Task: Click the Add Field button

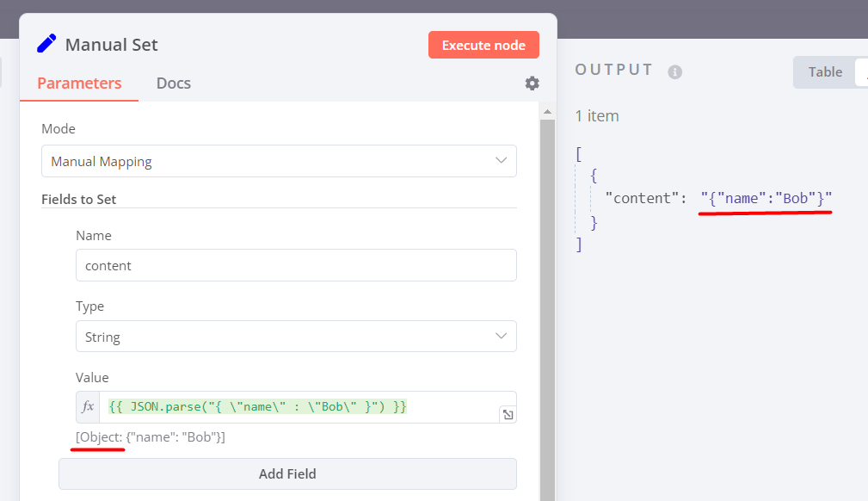Action: click(x=287, y=473)
